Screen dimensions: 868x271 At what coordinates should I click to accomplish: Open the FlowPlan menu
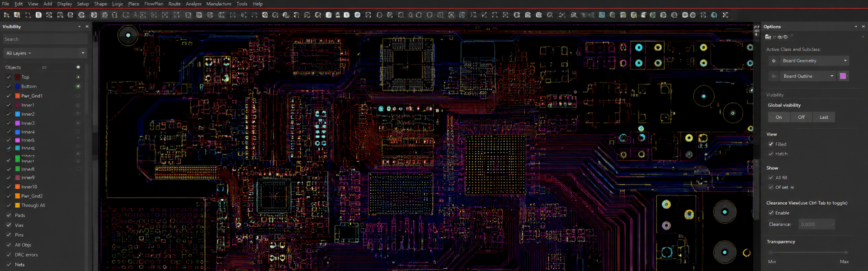tap(154, 4)
